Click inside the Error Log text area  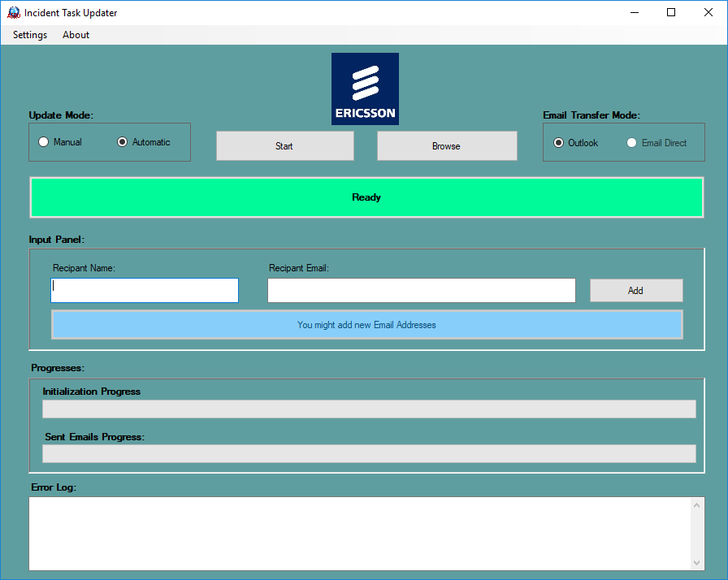tap(357, 534)
